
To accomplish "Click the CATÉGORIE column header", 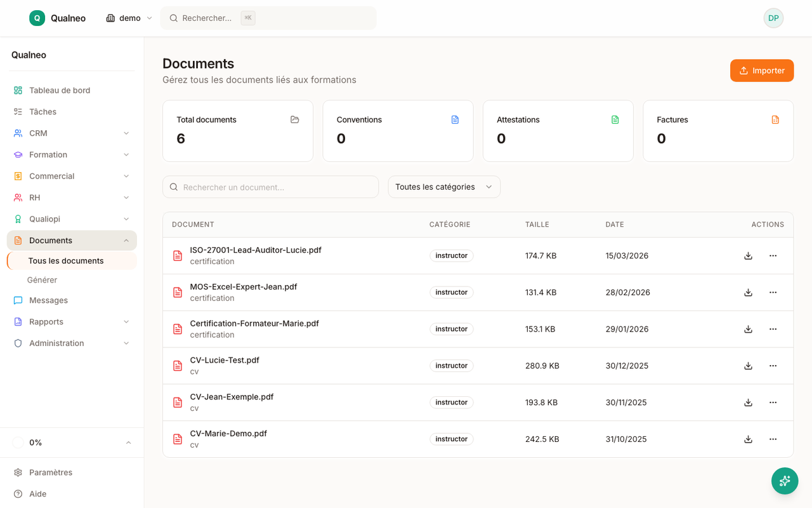I will pos(450,225).
